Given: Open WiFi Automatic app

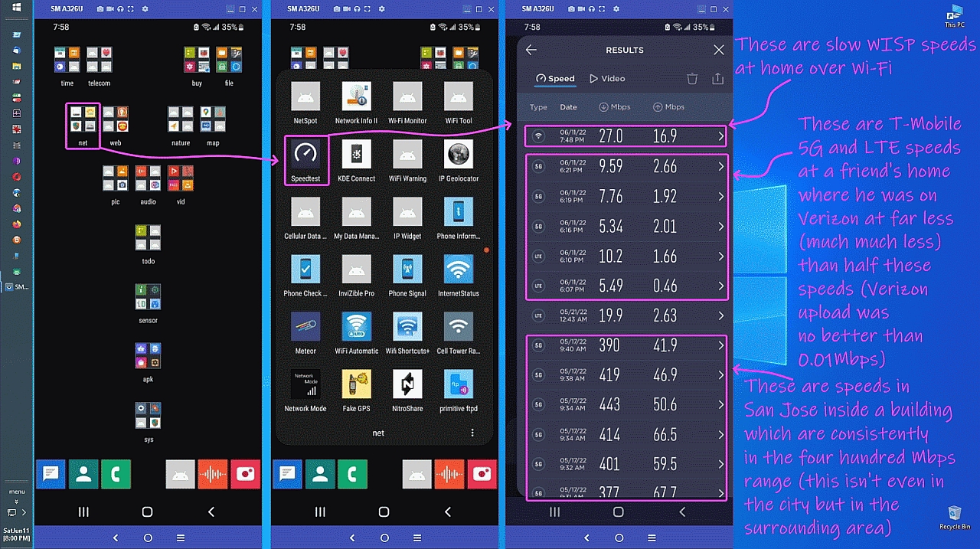Looking at the screenshot, I should pyautogui.click(x=357, y=333).
